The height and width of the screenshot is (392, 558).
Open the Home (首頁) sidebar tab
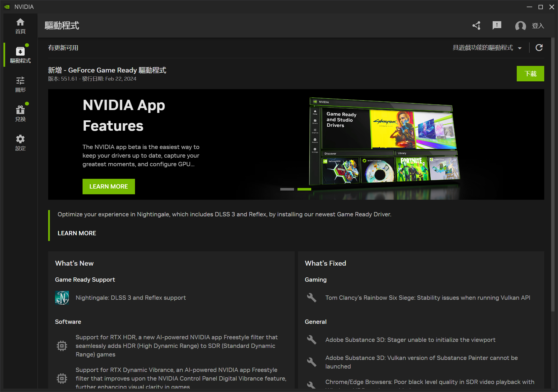click(20, 26)
